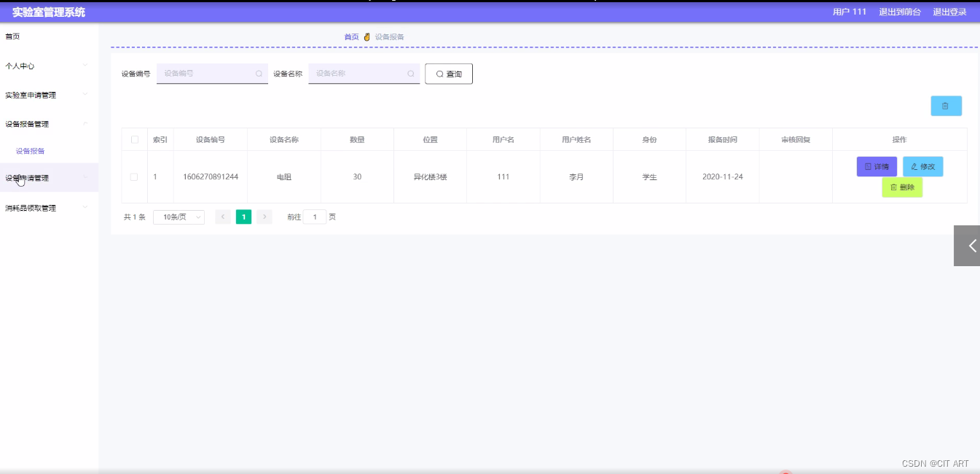Screen dimensions: 980x474
Task: Go to next page arrow
Action: 264,217
